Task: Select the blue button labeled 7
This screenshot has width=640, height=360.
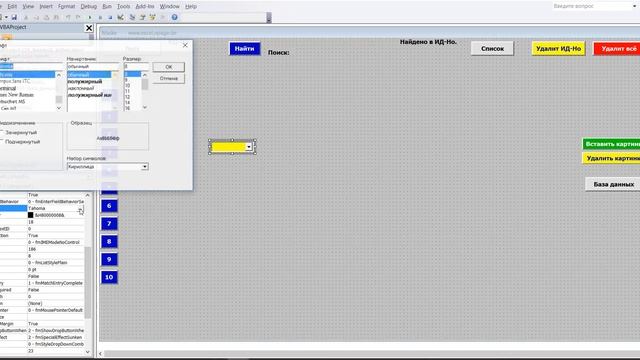Action: click(109, 224)
